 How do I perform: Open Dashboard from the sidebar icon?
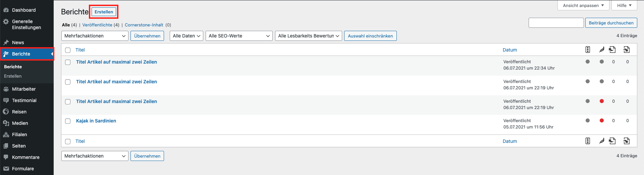pyautogui.click(x=6, y=10)
